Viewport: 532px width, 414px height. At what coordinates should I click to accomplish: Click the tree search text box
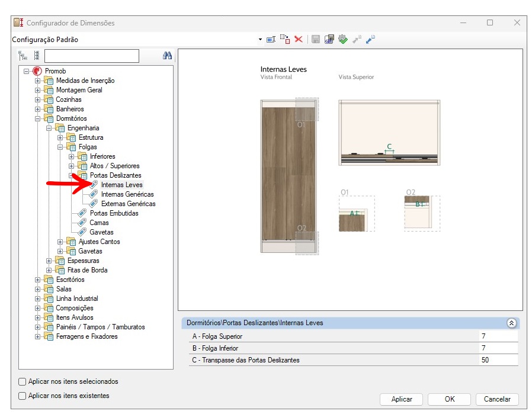point(91,56)
